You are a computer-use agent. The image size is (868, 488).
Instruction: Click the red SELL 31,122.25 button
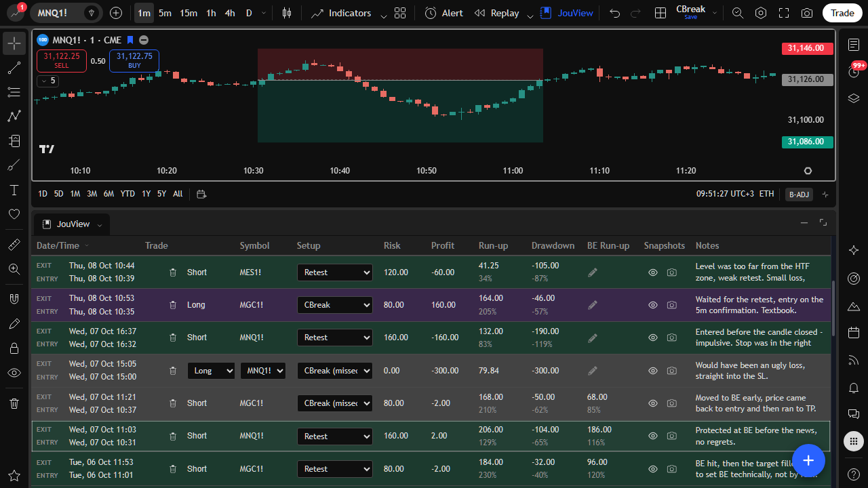[62, 61]
